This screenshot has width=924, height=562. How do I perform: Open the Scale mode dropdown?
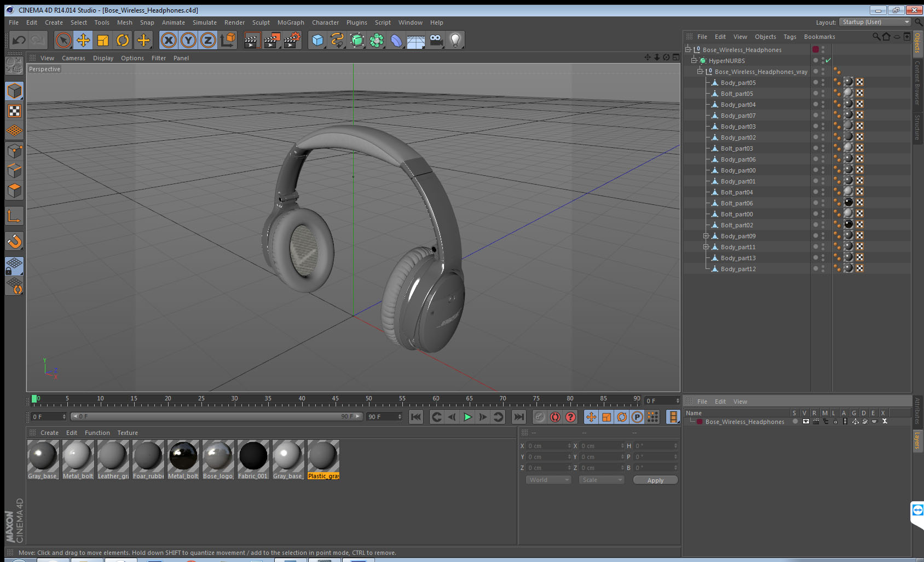click(602, 480)
